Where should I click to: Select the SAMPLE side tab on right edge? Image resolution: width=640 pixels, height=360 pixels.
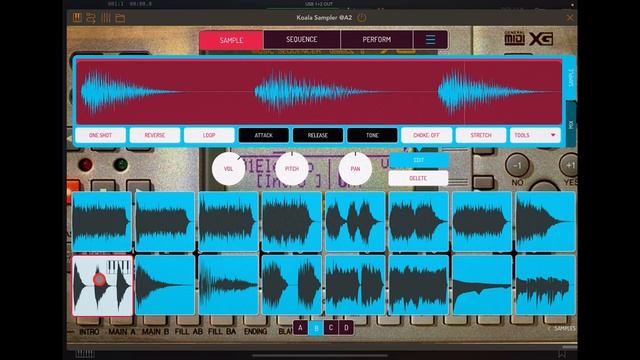(x=571, y=78)
